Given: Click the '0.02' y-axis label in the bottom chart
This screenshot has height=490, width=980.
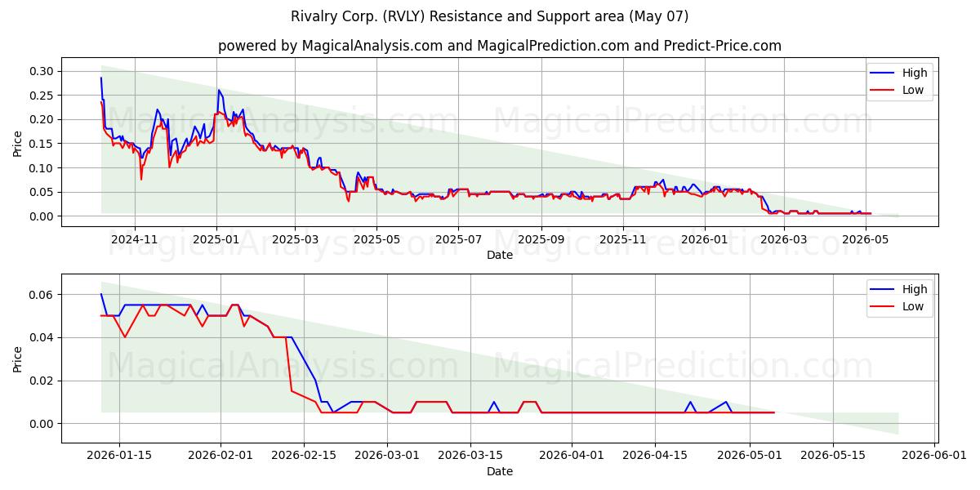Looking at the screenshot, I should 42,381.
